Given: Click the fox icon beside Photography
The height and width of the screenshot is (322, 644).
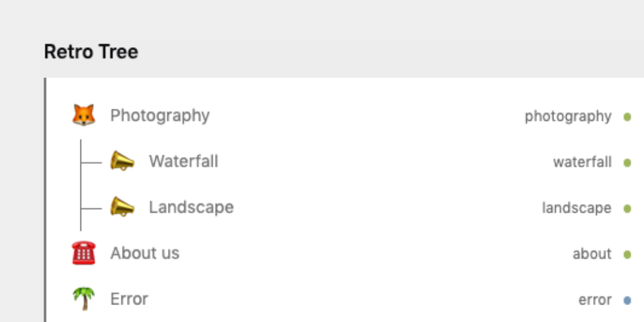Looking at the screenshot, I should (84, 116).
